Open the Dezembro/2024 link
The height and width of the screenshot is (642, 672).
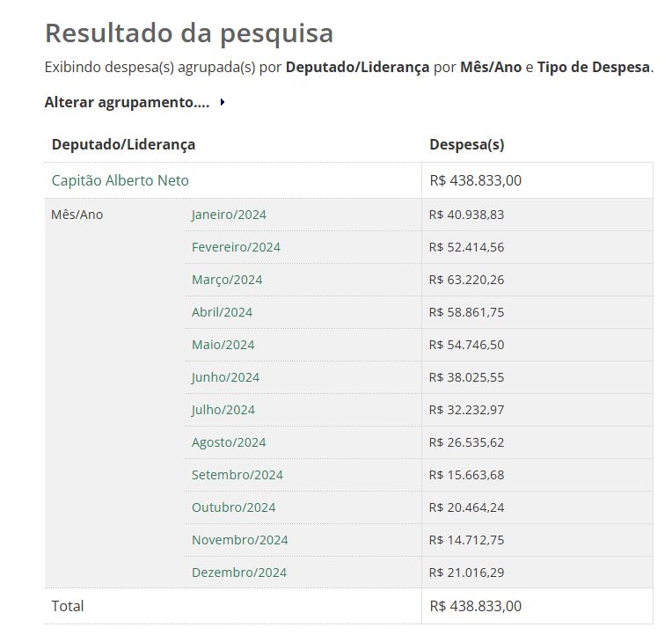click(239, 573)
